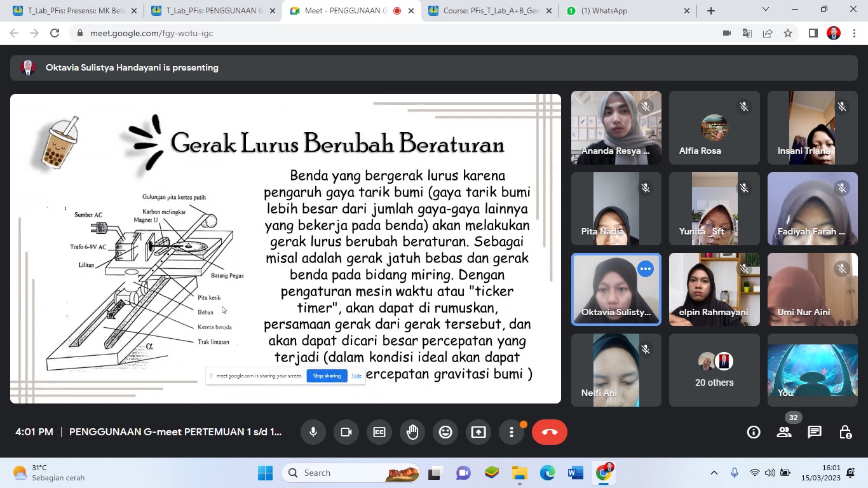The image size is (868, 488).
Task: Click the present screen icon
Action: pos(478,432)
